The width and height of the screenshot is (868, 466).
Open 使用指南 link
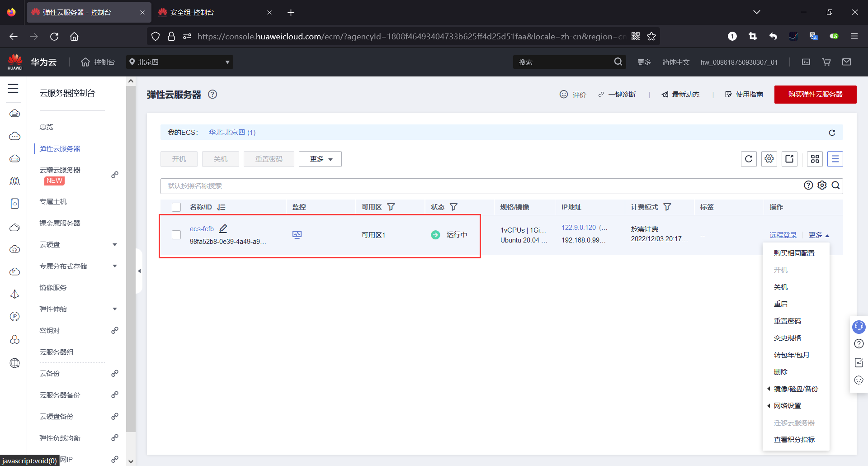[744, 95]
